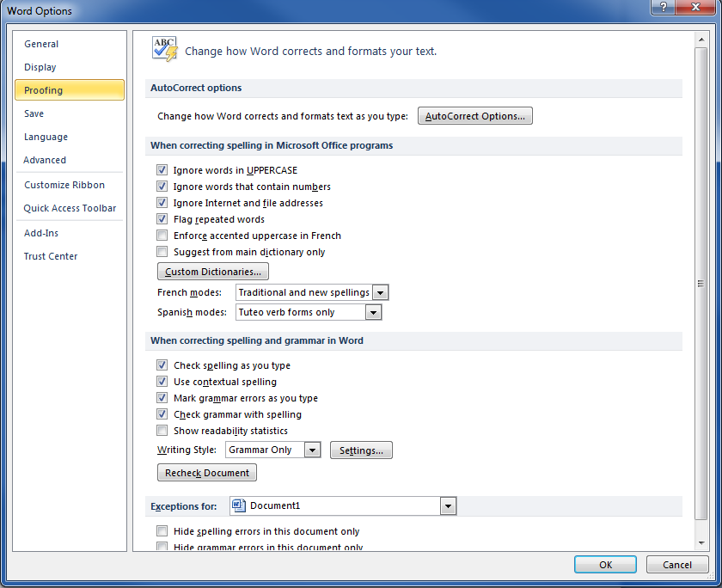The image size is (722, 588).
Task: Open the Add-Ins category
Action: coord(70,233)
